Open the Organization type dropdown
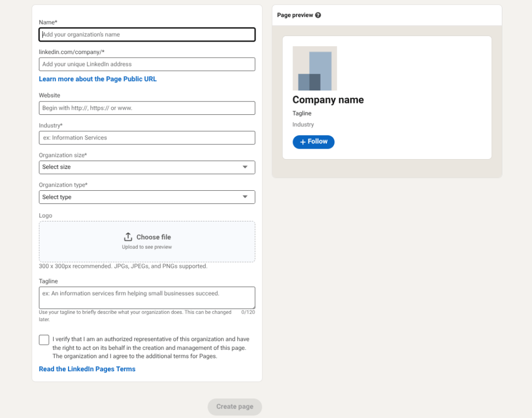The image size is (532, 418). click(147, 197)
